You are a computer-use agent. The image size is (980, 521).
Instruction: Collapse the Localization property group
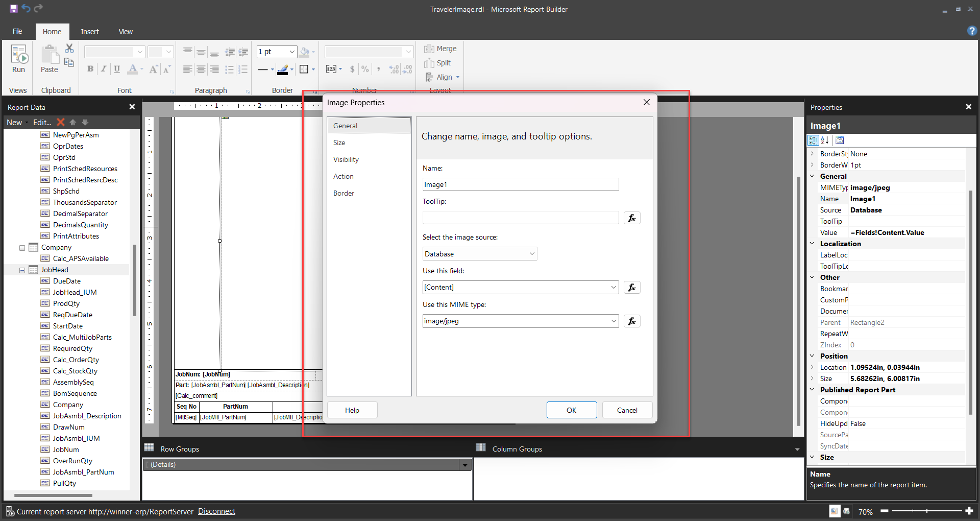click(x=812, y=244)
